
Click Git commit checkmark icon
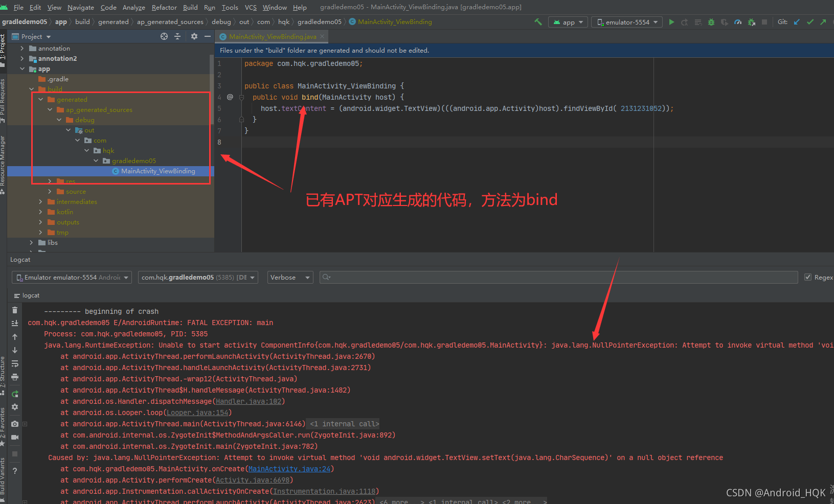(810, 22)
